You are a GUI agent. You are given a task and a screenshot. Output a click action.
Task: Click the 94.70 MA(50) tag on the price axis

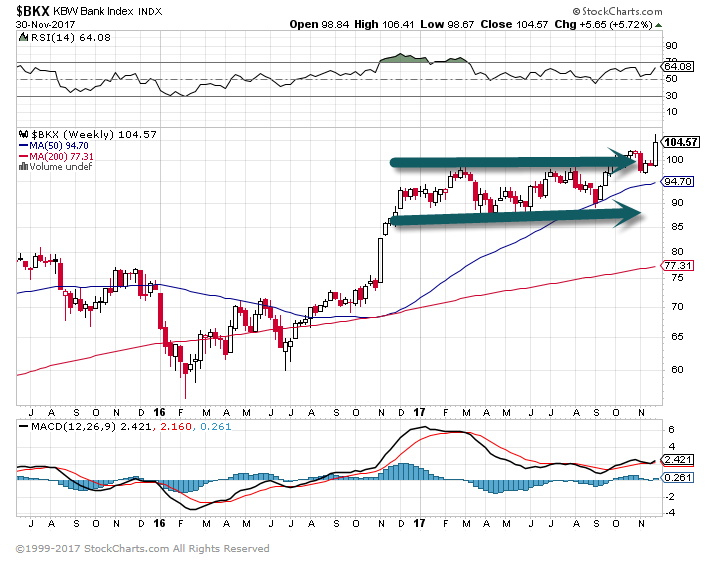click(x=678, y=182)
